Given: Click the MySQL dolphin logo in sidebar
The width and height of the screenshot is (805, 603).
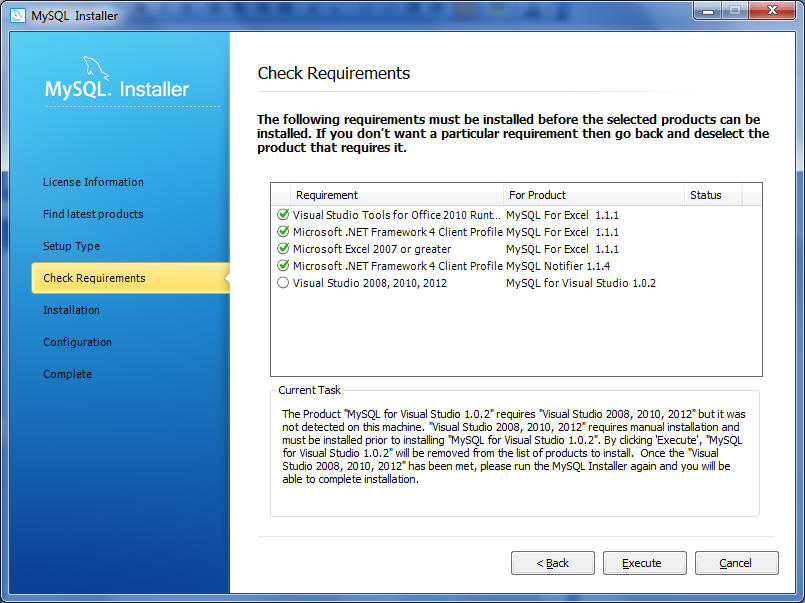Looking at the screenshot, I should (94, 70).
